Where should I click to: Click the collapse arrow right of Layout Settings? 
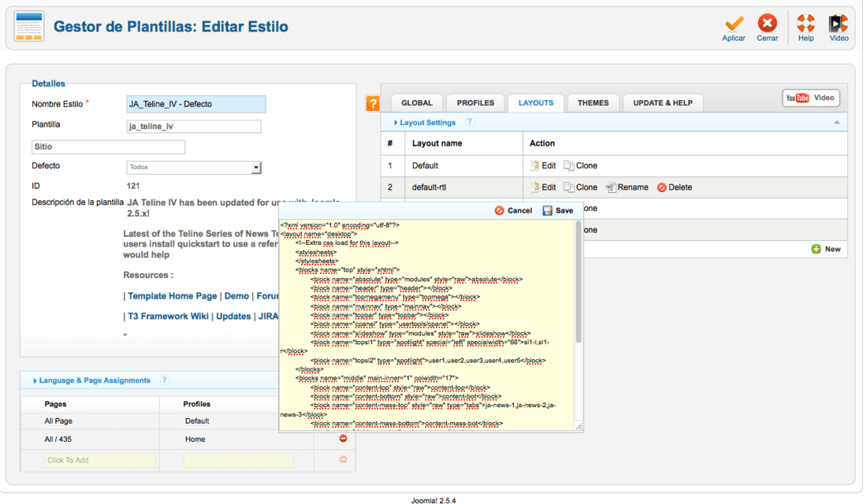[836, 123]
